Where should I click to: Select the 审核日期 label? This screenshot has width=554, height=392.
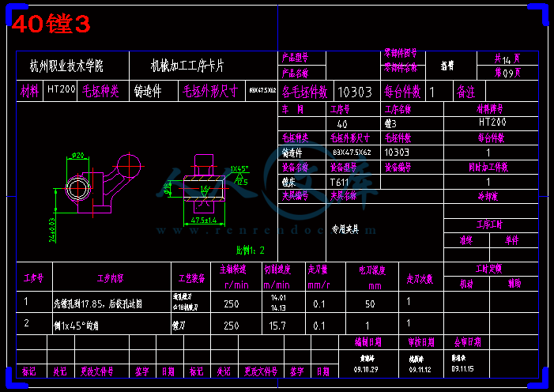(421, 341)
